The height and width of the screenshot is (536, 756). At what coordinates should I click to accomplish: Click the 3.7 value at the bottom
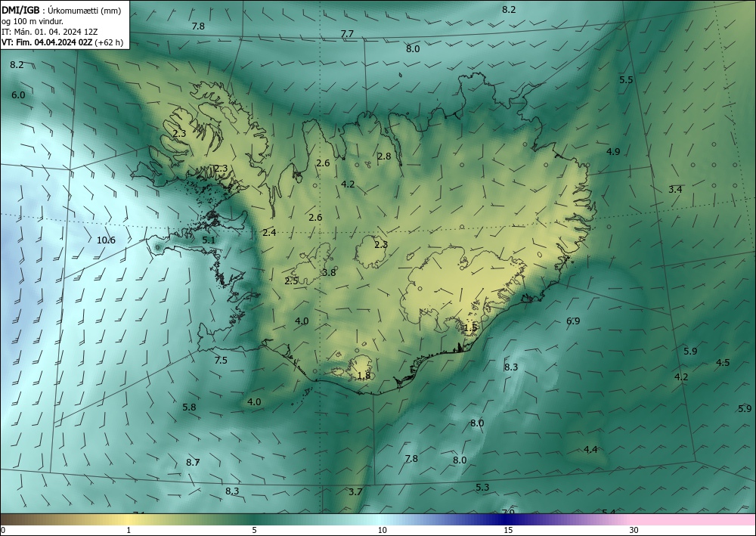pyautogui.click(x=355, y=492)
